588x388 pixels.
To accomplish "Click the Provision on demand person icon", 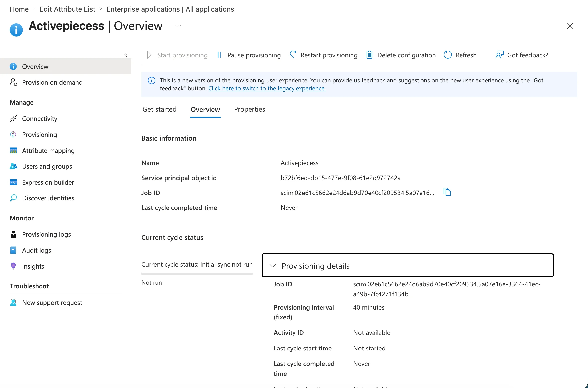I will pyautogui.click(x=13, y=82).
